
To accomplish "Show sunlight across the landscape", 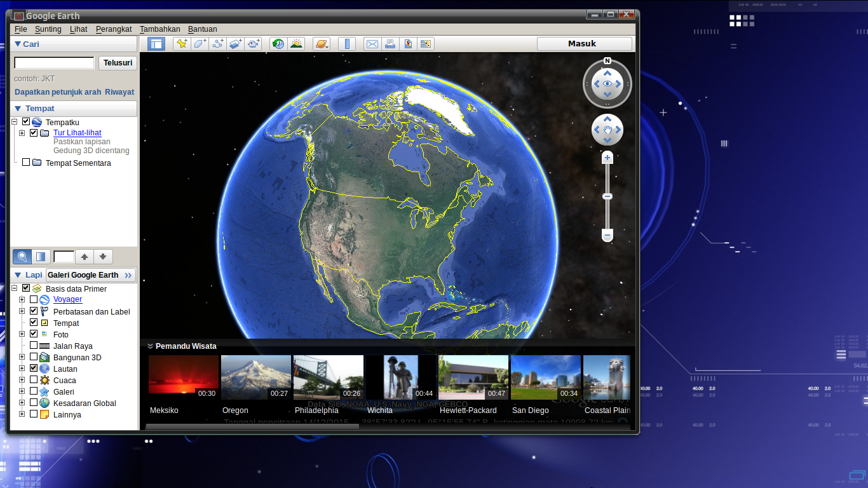I will coord(296,44).
